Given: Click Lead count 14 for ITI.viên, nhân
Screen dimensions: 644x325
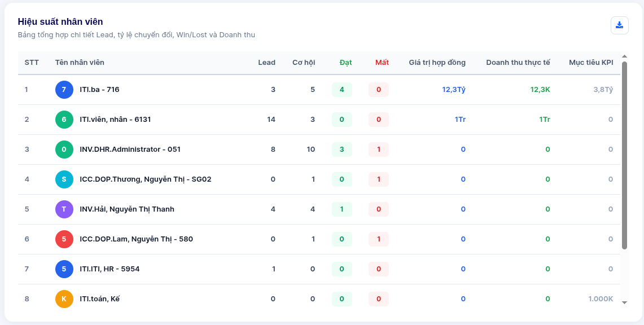Looking at the screenshot, I should pos(271,120).
